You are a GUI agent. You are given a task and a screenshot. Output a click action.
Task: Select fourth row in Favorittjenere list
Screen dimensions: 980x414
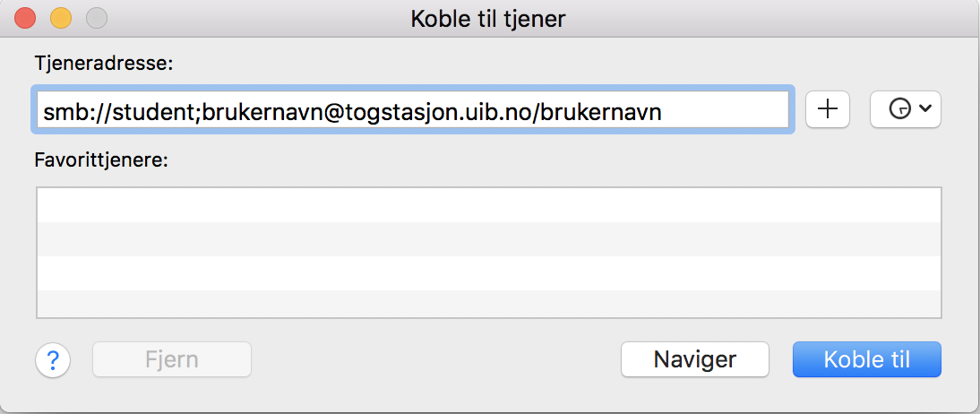[x=488, y=303]
